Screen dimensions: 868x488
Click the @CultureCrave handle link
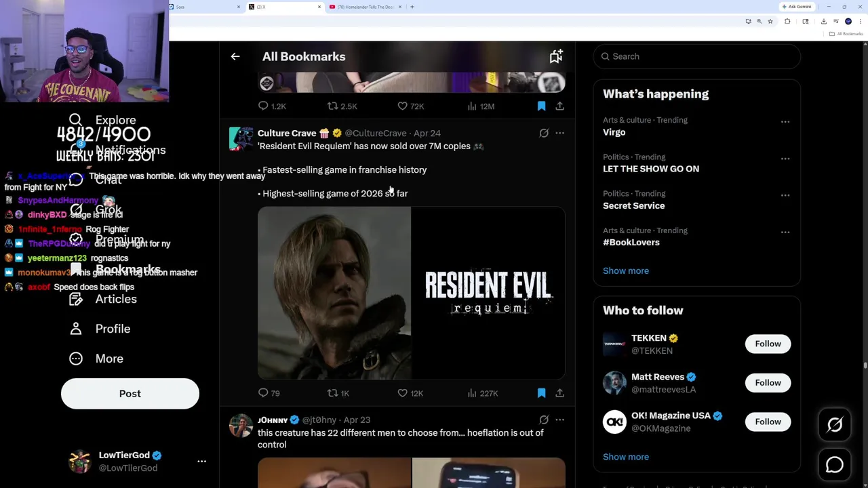point(375,133)
